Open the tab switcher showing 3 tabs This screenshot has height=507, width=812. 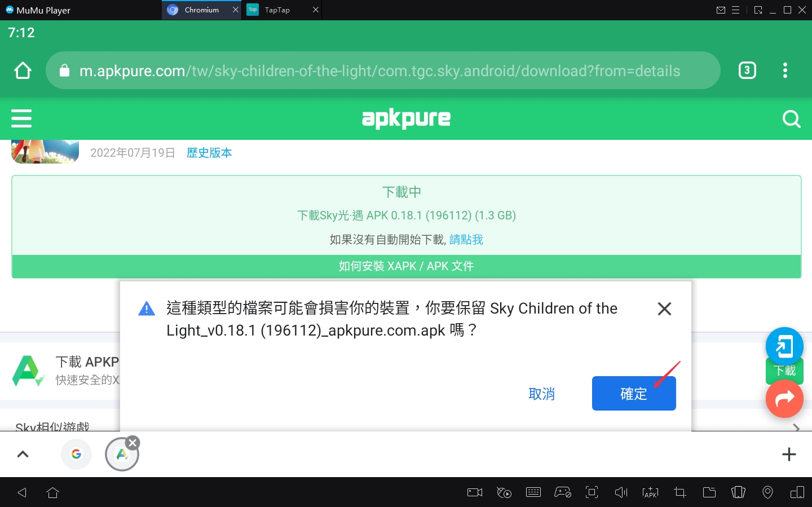747,70
